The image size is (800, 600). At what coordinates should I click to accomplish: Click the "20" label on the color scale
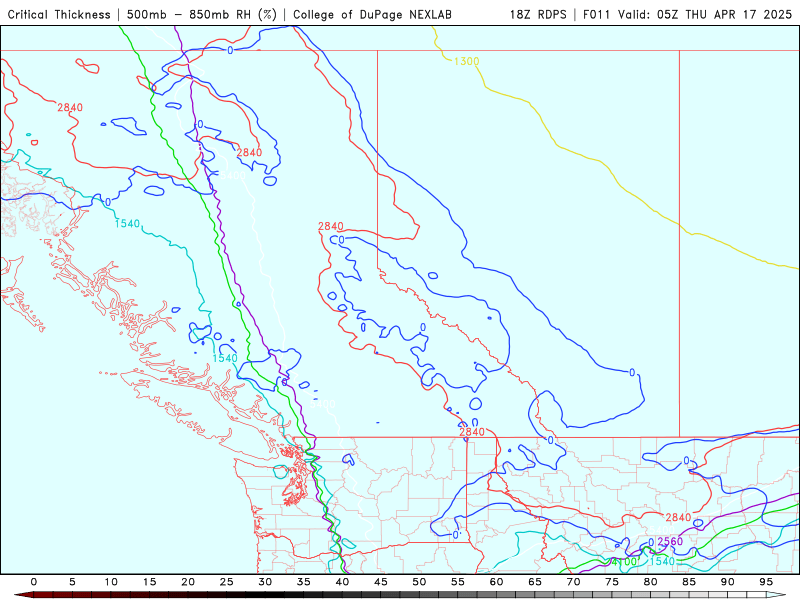(x=188, y=582)
